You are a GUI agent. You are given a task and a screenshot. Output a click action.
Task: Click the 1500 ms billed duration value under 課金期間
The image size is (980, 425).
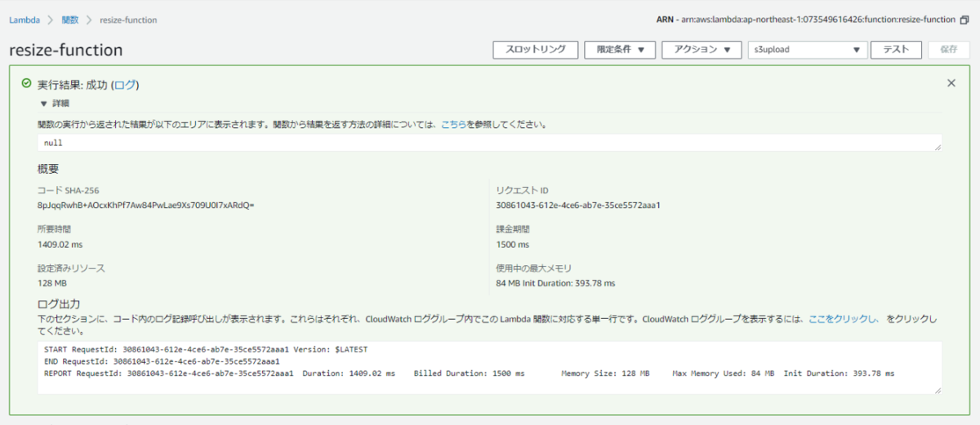point(513,244)
